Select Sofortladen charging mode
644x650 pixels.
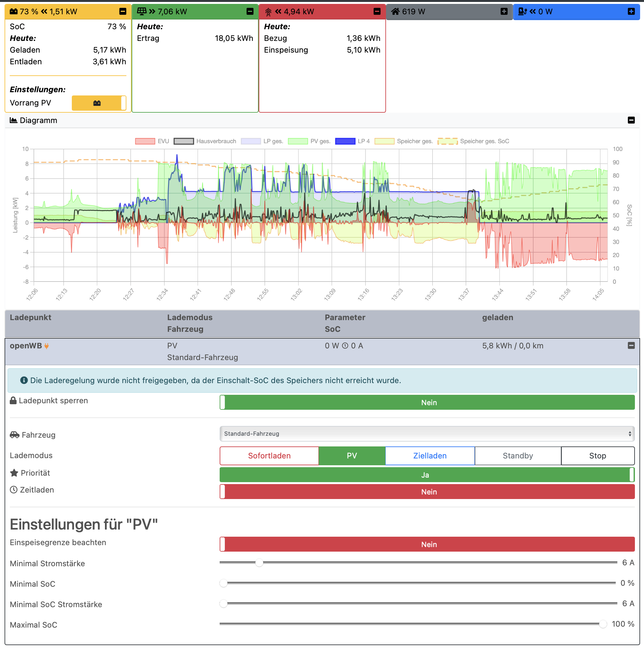point(269,456)
